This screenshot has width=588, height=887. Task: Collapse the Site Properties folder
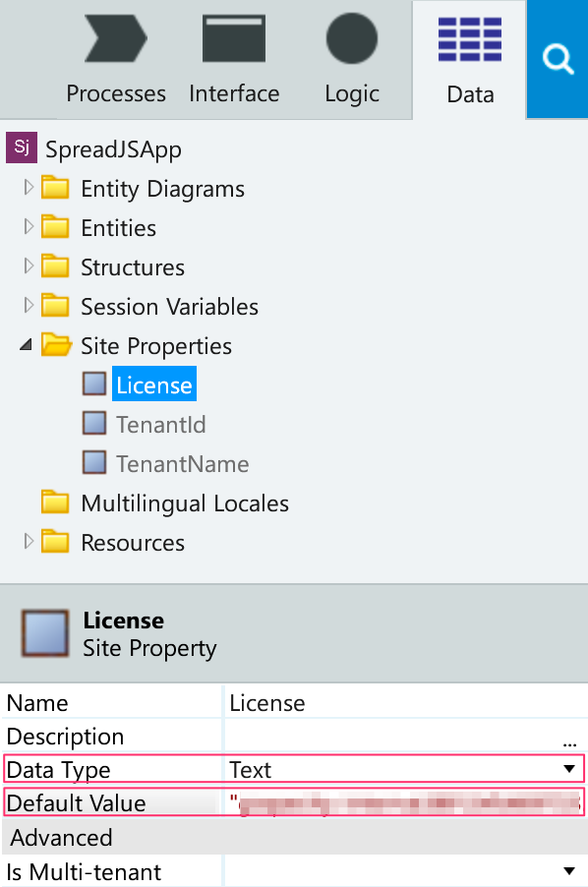pyautogui.click(x=26, y=344)
